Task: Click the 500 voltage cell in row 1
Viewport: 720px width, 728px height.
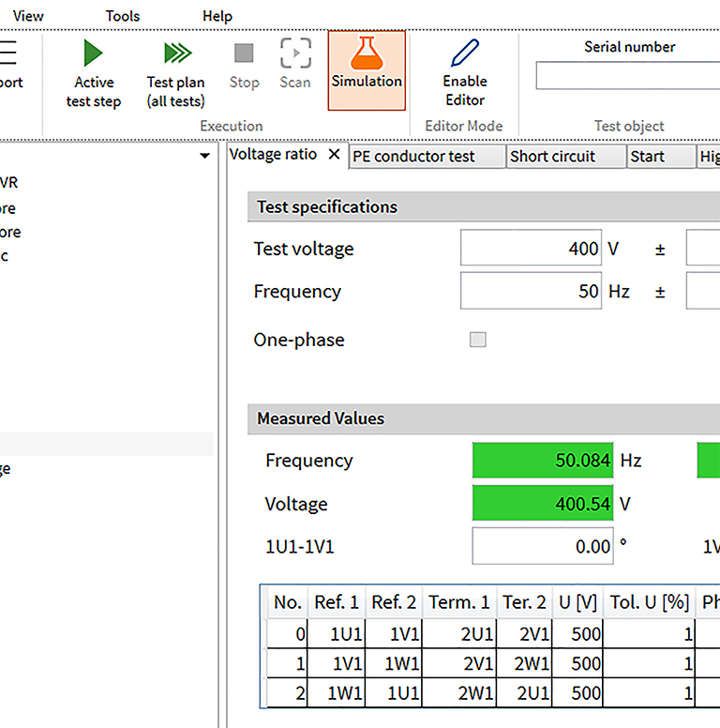Action: 577,663
